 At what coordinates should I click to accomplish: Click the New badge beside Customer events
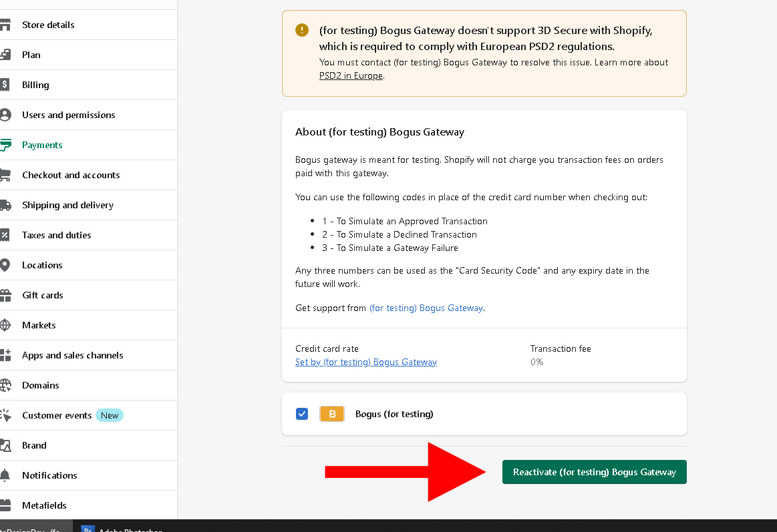pyautogui.click(x=110, y=415)
